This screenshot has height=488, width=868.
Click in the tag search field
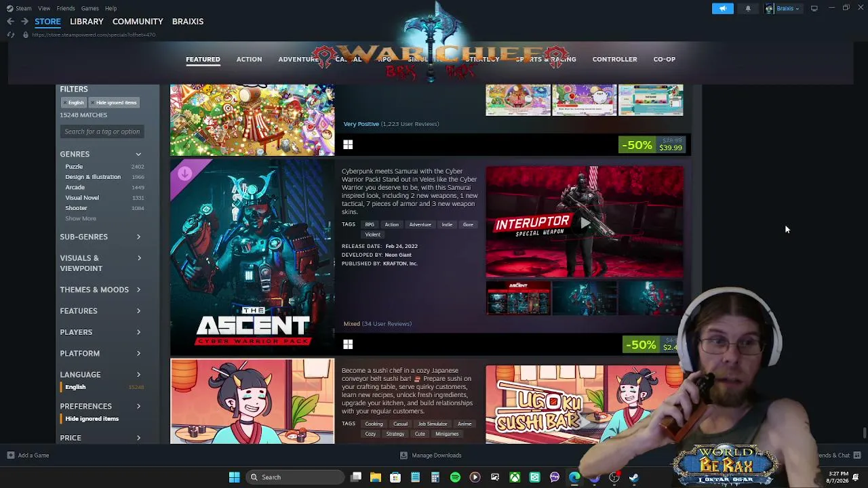(102, 131)
